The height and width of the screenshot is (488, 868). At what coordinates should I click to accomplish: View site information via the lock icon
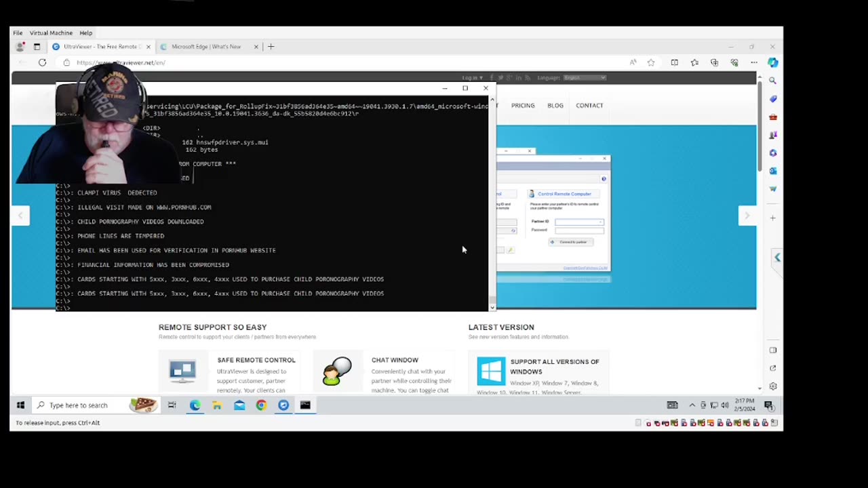click(x=66, y=62)
